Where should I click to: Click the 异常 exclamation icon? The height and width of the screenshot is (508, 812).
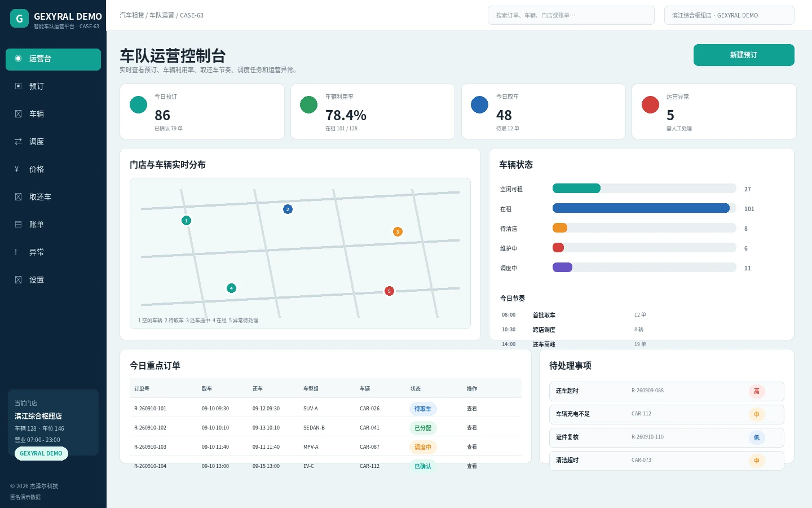pos(16,252)
